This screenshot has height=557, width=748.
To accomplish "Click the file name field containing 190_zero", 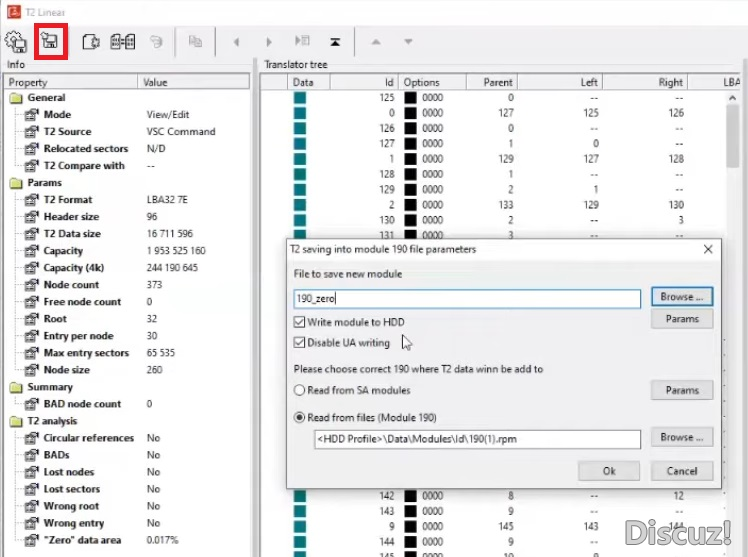I will [x=467, y=299].
